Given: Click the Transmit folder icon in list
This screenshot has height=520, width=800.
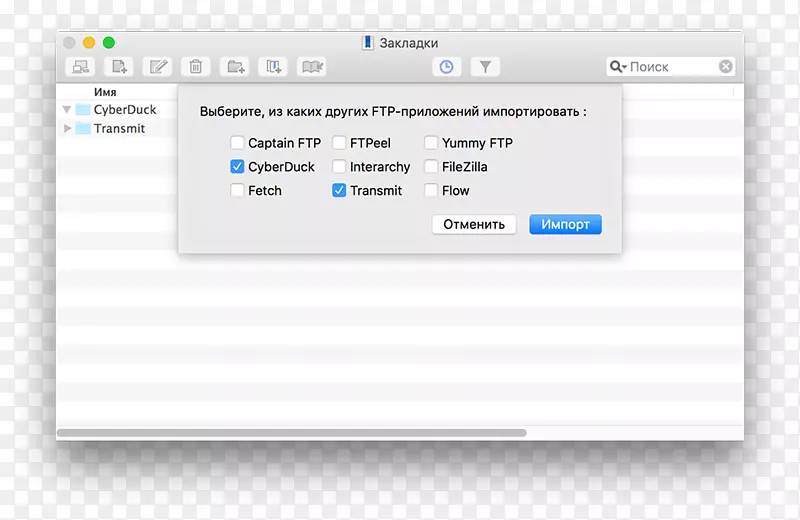Looking at the screenshot, I should click(83, 128).
